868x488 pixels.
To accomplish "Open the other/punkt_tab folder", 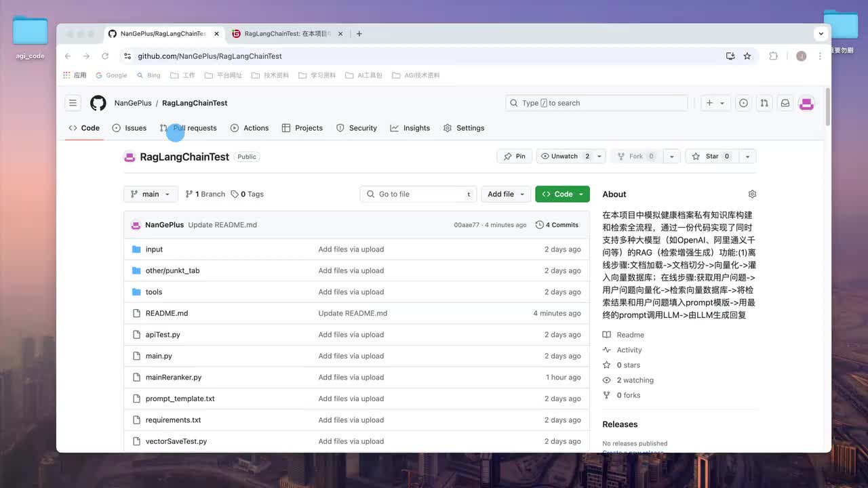I will click(x=172, y=270).
